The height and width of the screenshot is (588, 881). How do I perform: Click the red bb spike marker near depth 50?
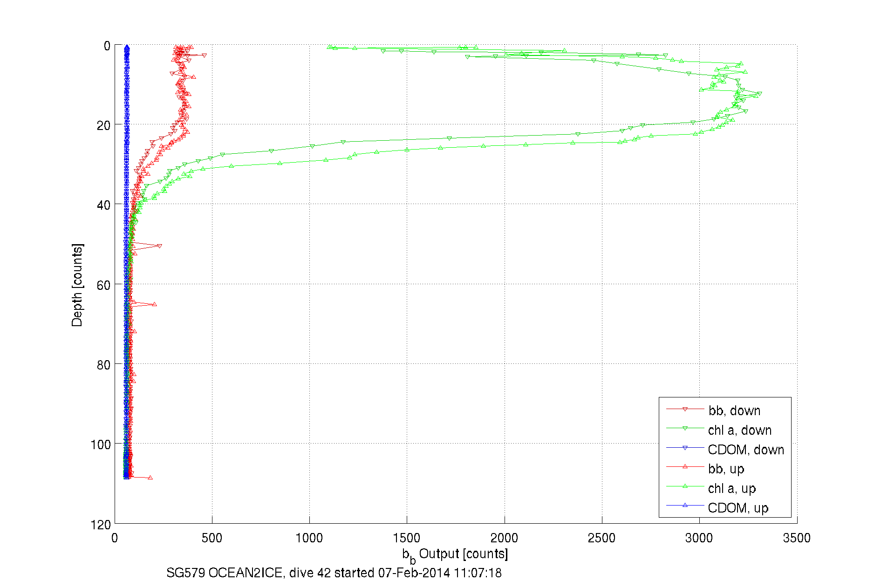point(160,246)
